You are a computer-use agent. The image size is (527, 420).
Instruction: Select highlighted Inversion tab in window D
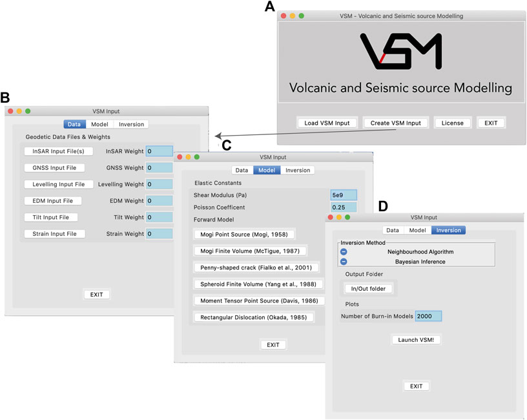coord(448,230)
